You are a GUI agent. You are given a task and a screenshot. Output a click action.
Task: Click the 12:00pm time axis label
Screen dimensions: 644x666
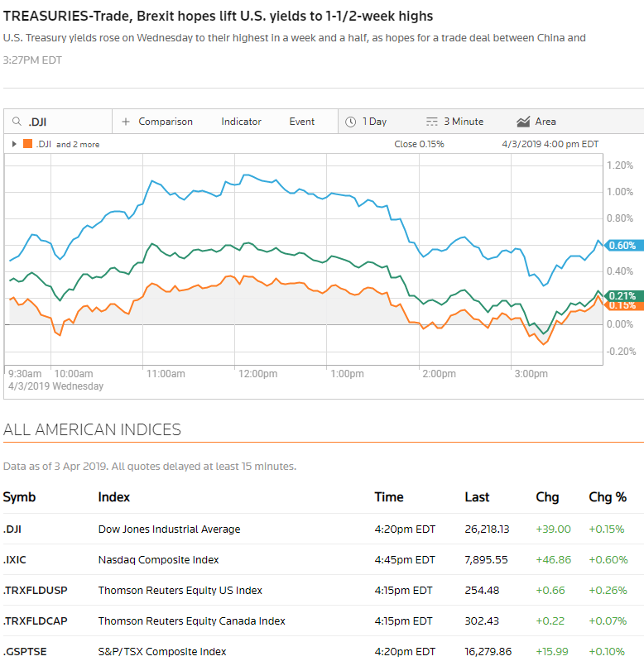tap(257, 374)
